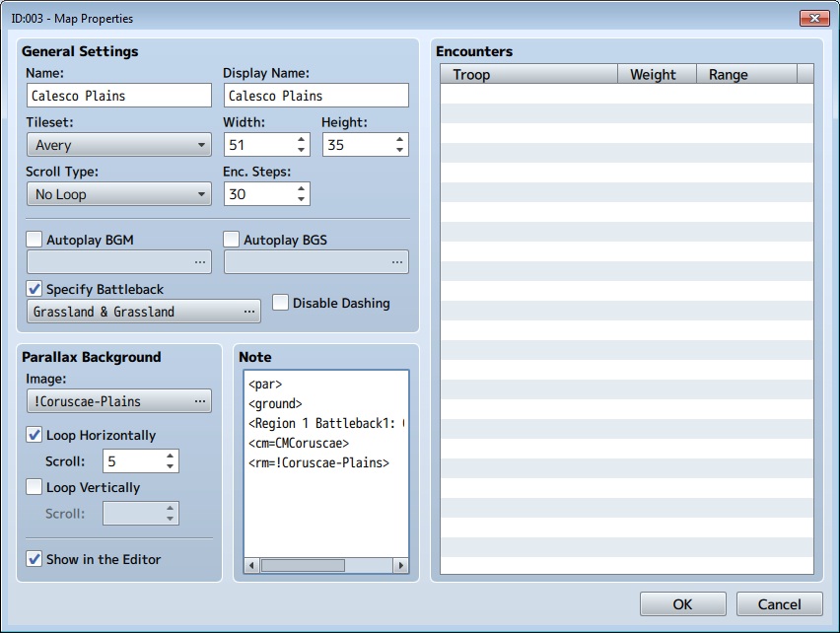Viewport: 840px width, 633px height.
Task: Decrease map Height with the down arrow
Action: click(x=399, y=150)
